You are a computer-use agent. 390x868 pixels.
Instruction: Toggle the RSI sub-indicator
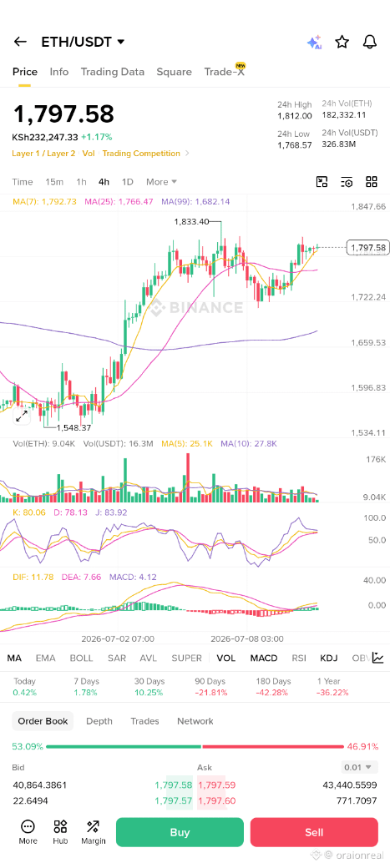click(299, 658)
